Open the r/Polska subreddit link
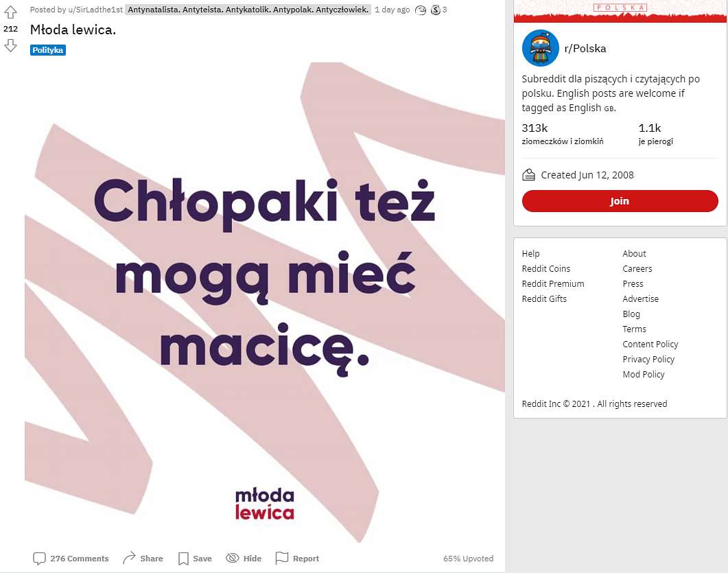728x573 pixels. pos(585,48)
